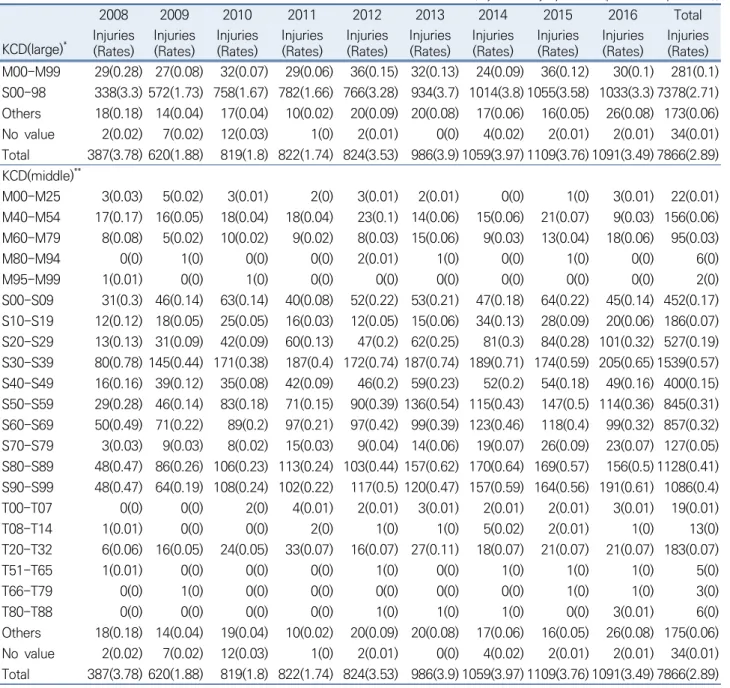Click cell 170(0.64) in S80-S89 row

tap(496, 466)
